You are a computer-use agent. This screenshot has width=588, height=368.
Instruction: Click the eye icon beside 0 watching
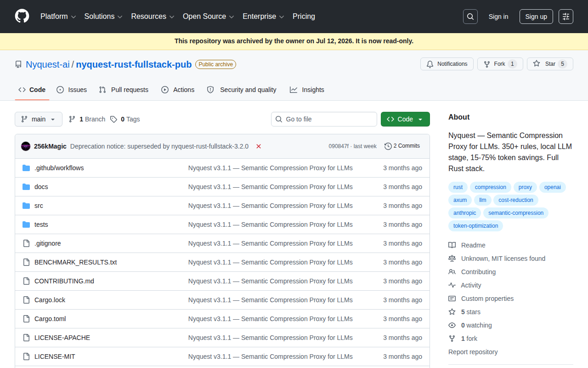click(x=452, y=325)
